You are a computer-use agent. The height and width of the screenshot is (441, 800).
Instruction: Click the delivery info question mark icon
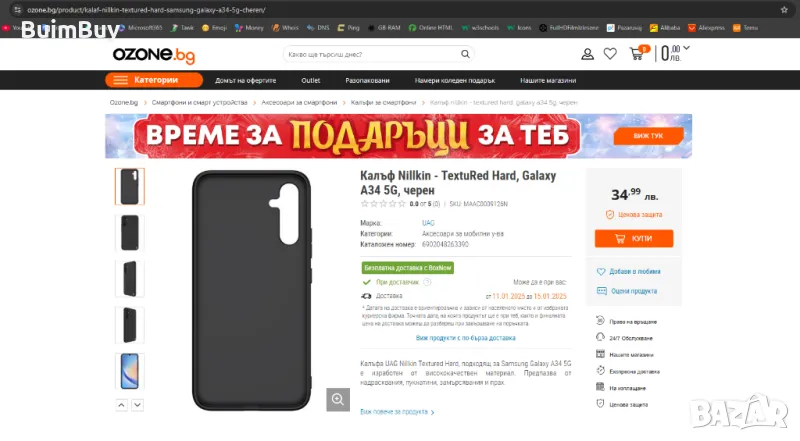click(427, 282)
